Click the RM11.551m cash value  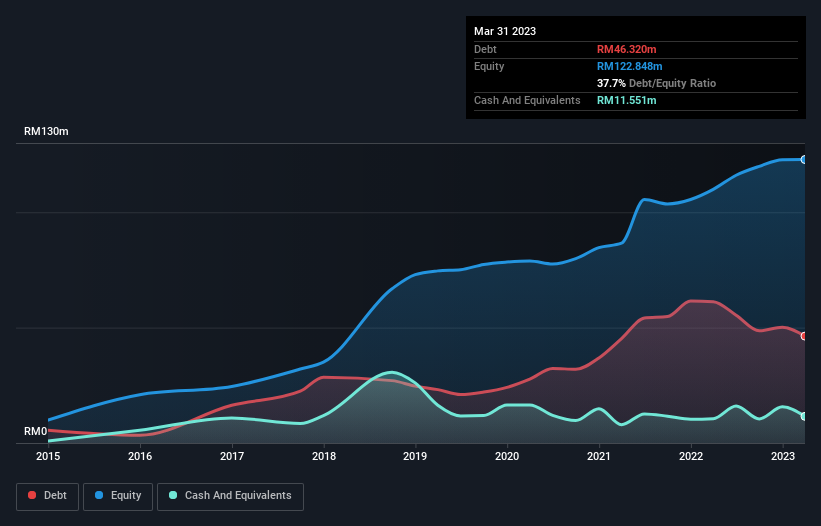coord(626,100)
